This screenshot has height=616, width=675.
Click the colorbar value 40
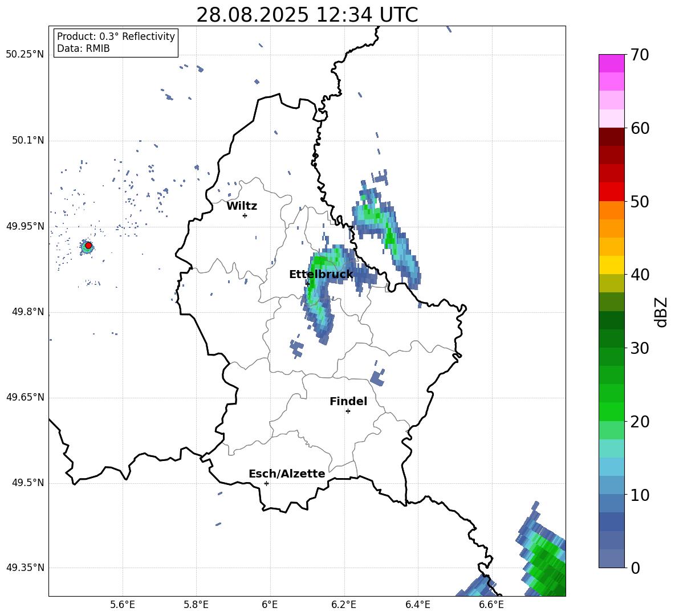640,275
